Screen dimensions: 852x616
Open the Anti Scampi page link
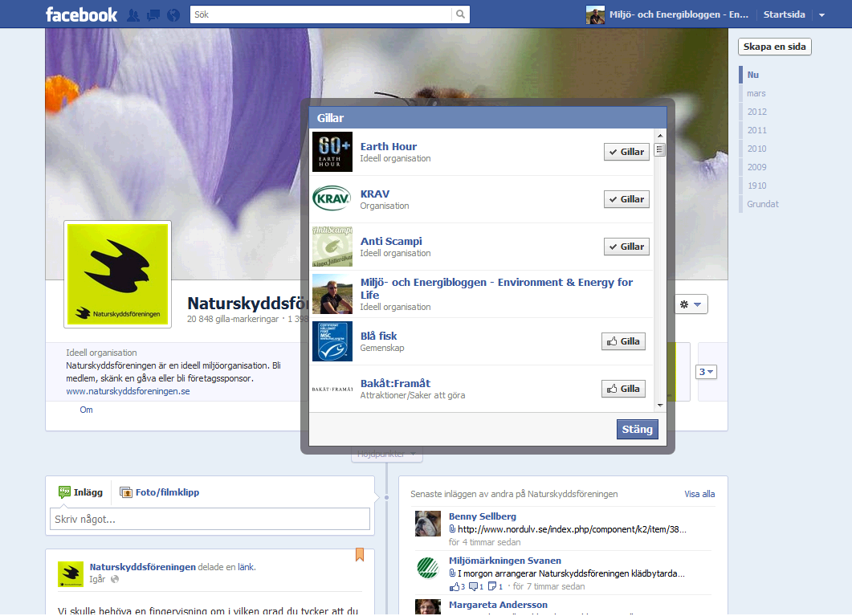coord(391,241)
